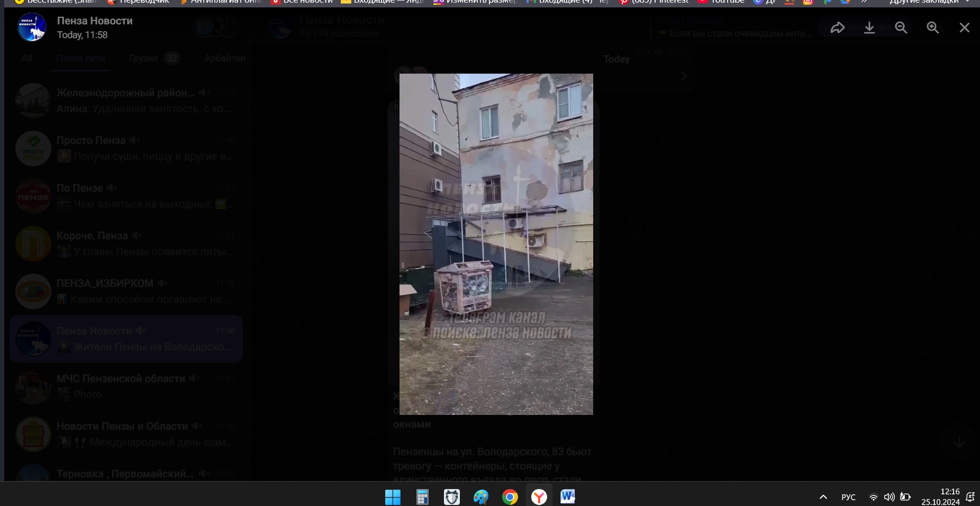Select the Грузия folder tab
Screen dimensions: 980x506
tap(143, 58)
